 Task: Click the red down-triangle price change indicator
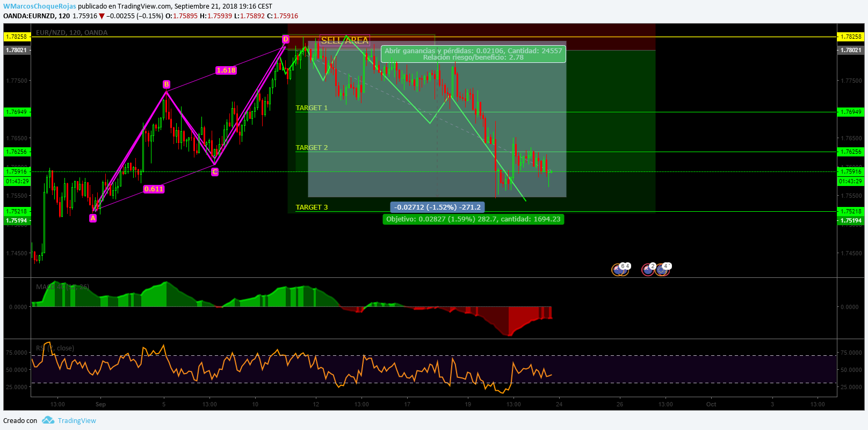tap(102, 16)
